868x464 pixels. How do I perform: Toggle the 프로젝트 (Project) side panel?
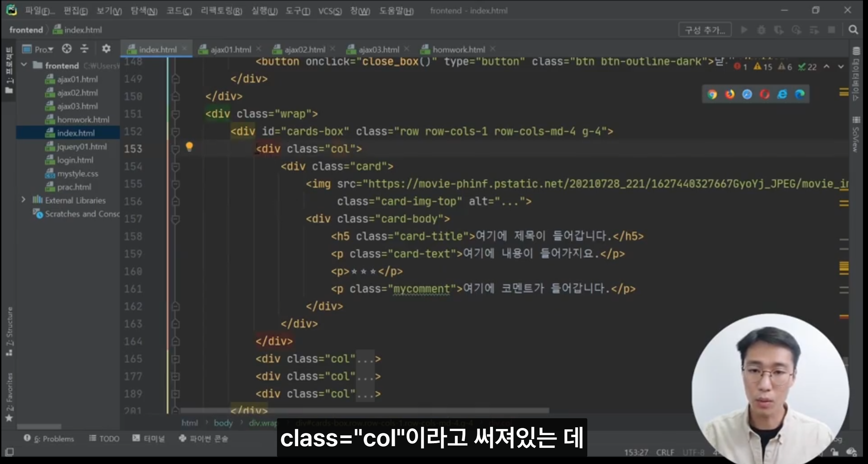(9, 70)
